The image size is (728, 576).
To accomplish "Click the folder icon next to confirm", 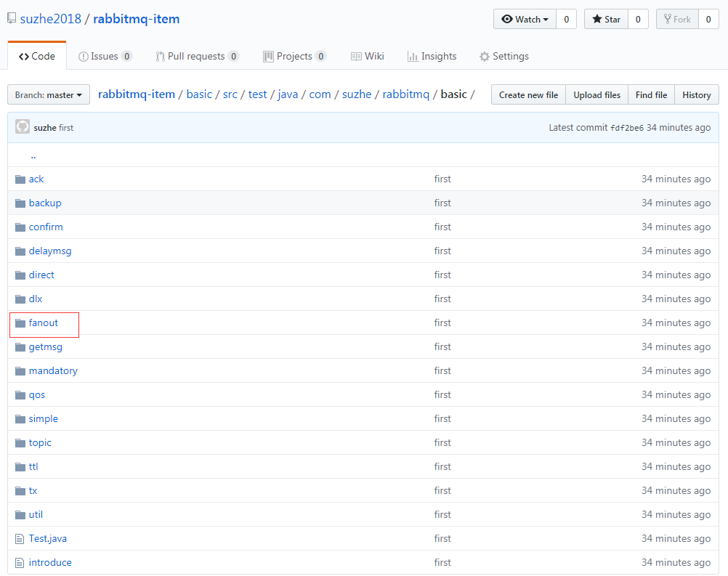I will (x=20, y=227).
